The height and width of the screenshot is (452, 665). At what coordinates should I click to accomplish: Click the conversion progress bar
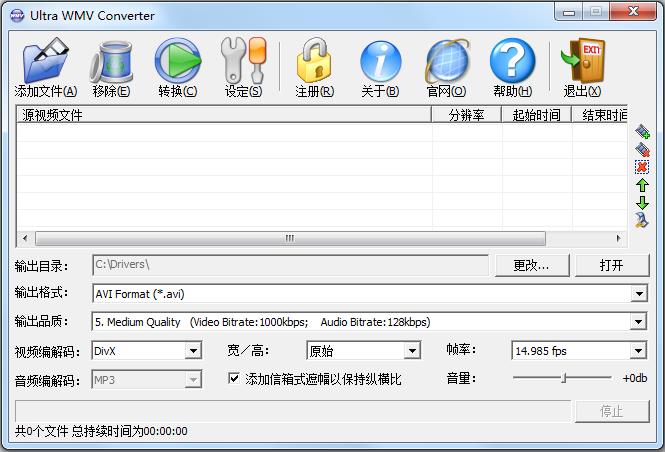(x=293, y=411)
